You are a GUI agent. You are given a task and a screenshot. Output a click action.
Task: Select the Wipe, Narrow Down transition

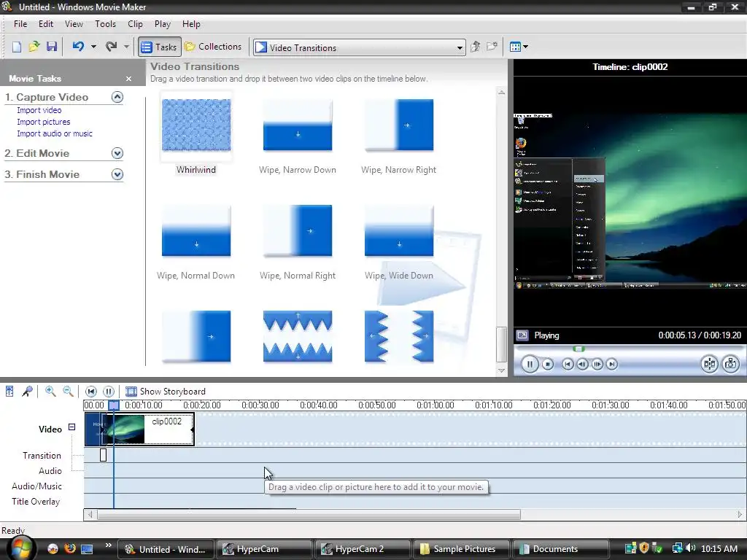[298, 125]
